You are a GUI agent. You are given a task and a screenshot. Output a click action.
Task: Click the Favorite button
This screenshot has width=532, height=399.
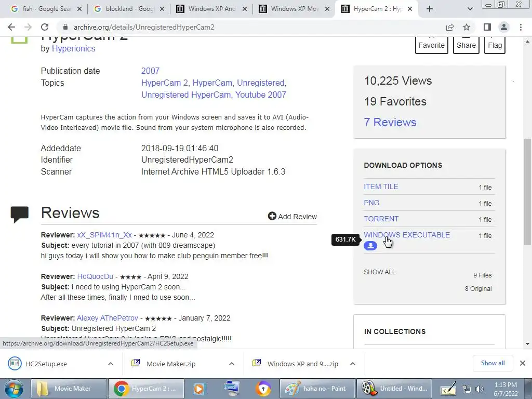(432, 45)
